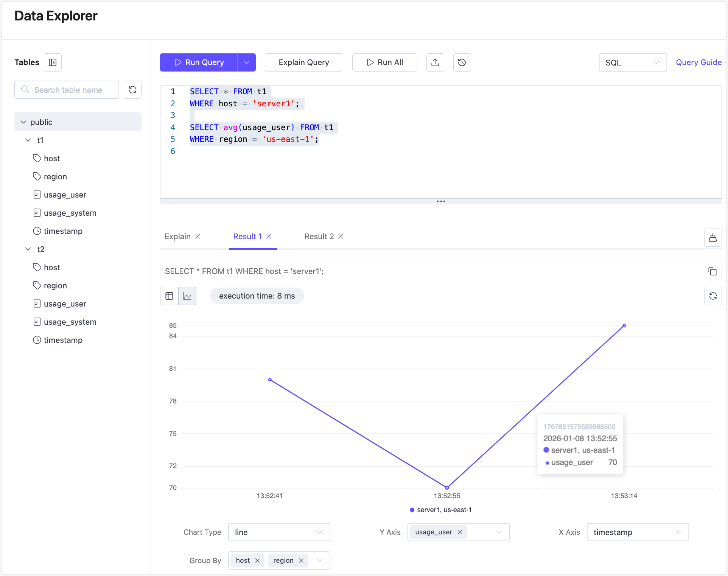This screenshot has width=728, height=576.
Task: Export the current query
Action: click(435, 62)
